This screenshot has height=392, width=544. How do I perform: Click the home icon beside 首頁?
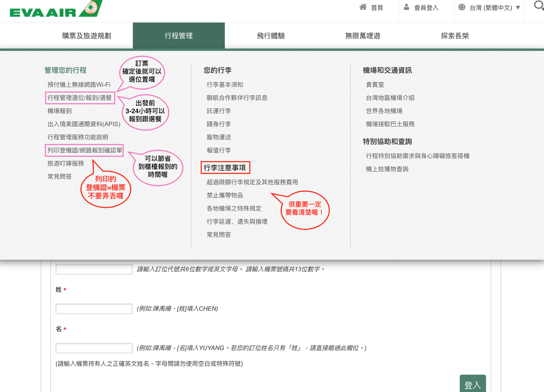pos(363,7)
